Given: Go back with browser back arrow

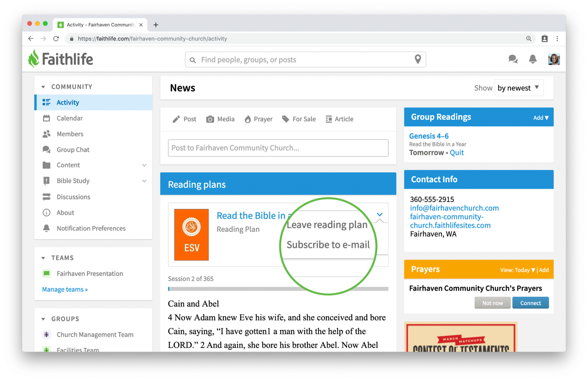Looking at the screenshot, I should point(31,39).
